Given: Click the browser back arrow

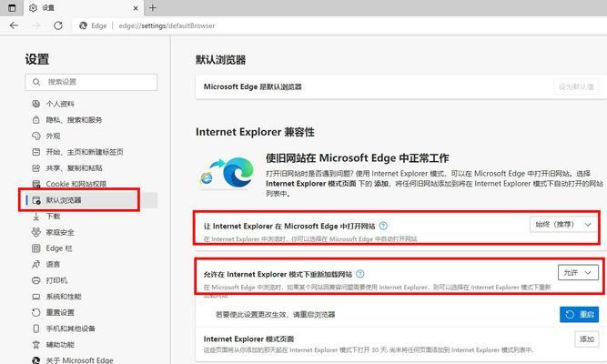Looking at the screenshot, I should (14, 25).
